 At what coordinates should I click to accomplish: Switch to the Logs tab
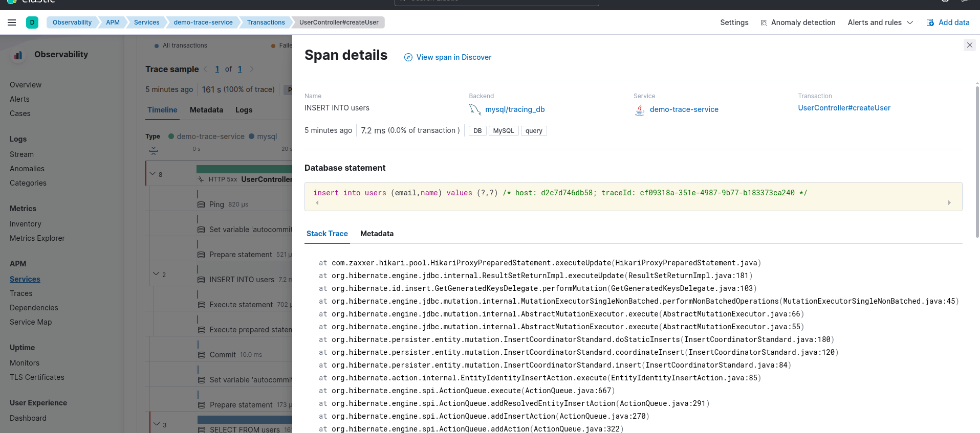click(244, 110)
